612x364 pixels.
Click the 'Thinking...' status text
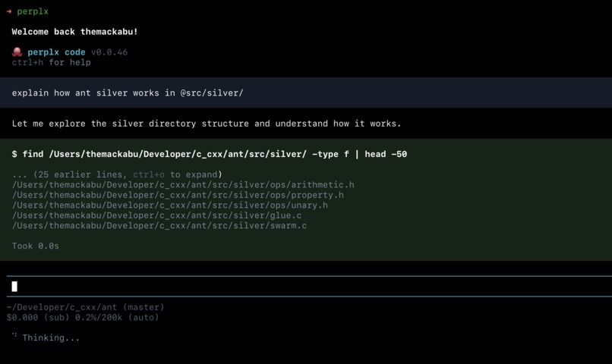coord(51,338)
